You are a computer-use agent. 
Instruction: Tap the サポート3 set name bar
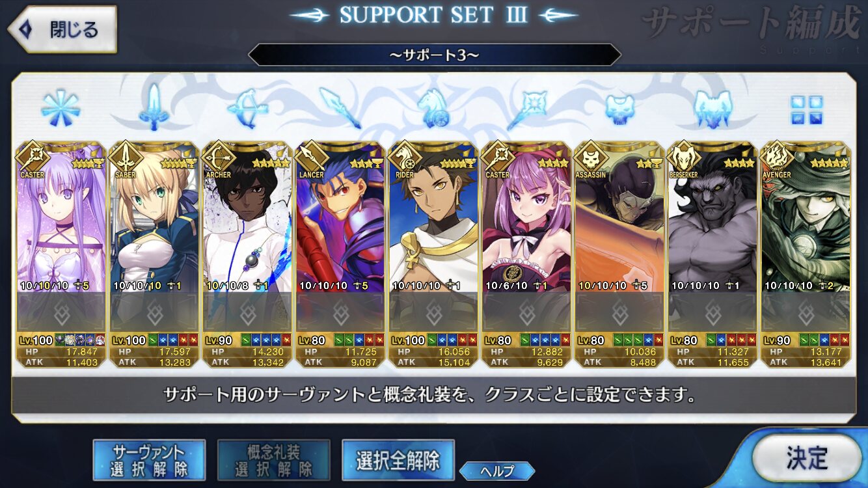[434, 55]
